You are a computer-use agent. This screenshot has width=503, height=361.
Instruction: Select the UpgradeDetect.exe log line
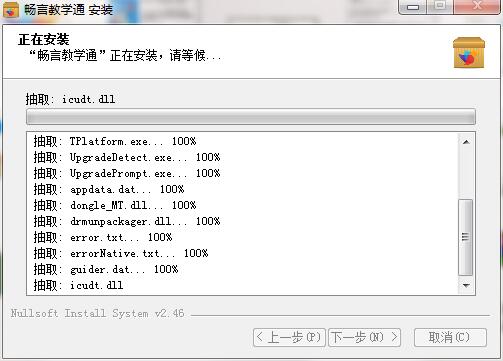click(x=127, y=157)
